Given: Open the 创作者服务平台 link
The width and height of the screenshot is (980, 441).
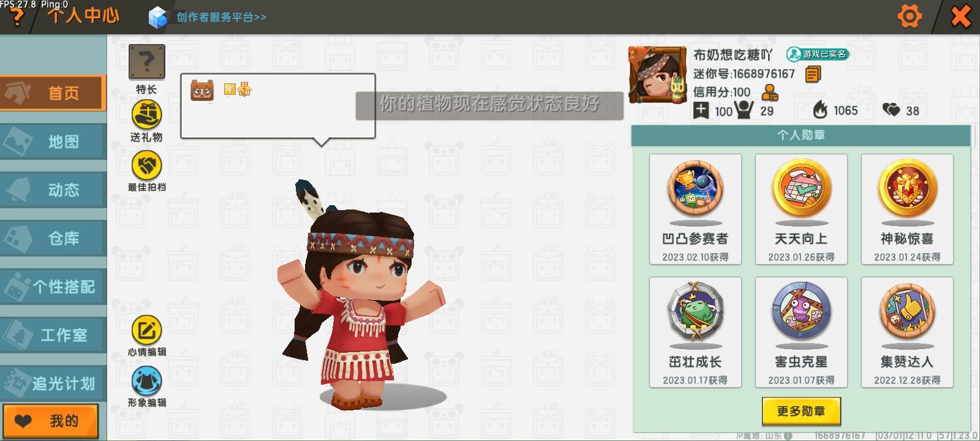Looking at the screenshot, I should coord(221,17).
